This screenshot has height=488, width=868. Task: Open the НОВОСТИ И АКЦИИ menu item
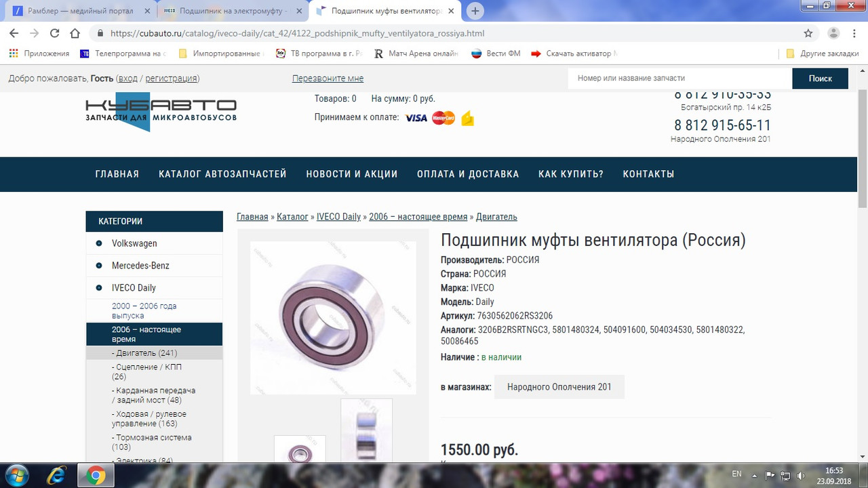click(x=352, y=174)
